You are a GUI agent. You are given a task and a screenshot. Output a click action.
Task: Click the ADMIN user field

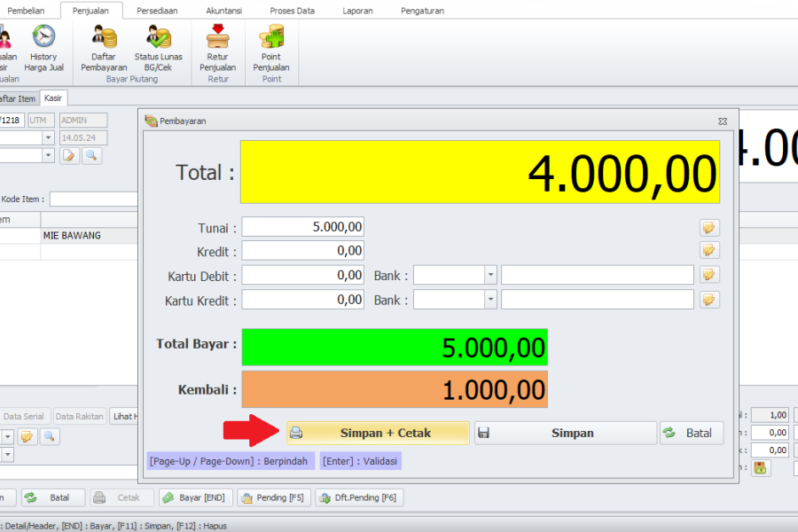point(83,121)
